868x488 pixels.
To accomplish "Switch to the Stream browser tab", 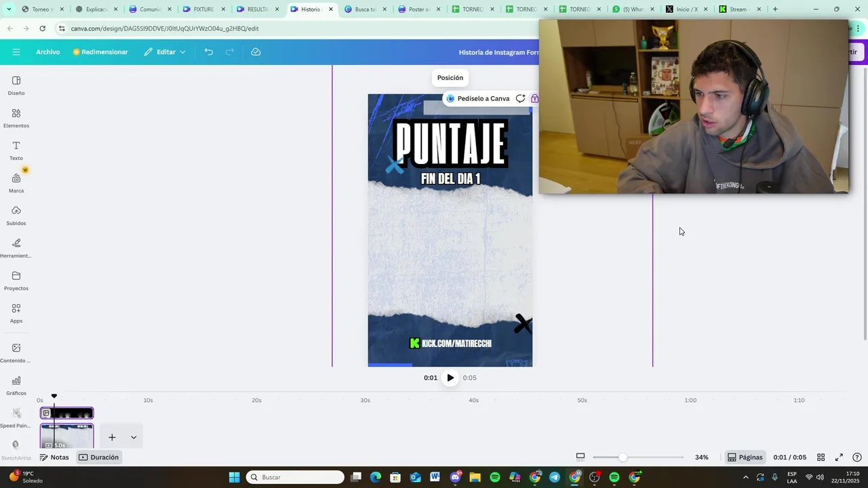I will click(740, 9).
